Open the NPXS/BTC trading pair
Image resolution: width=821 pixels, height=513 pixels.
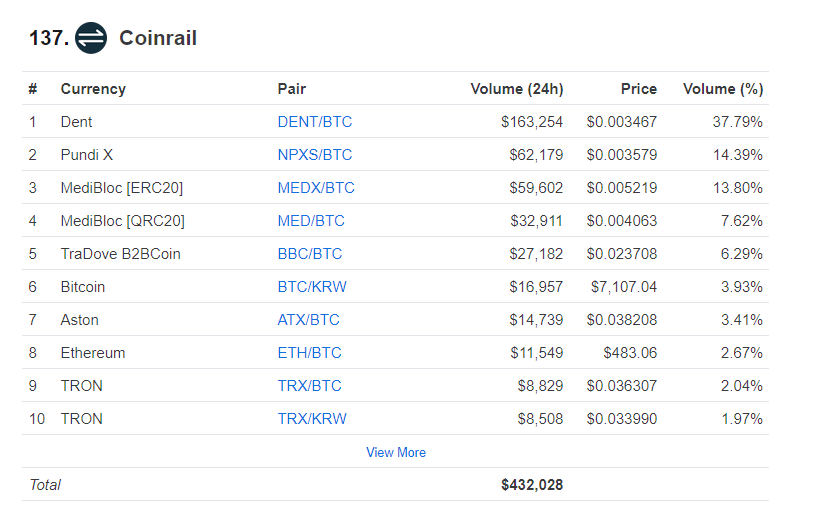click(315, 155)
